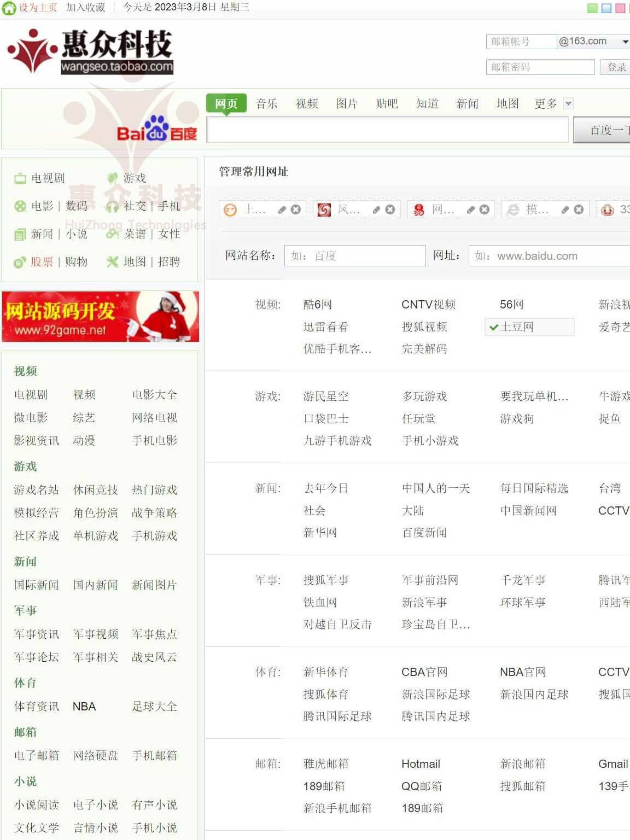Click the 网站源码开发 banner ad
630x840 pixels.
(x=101, y=317)
